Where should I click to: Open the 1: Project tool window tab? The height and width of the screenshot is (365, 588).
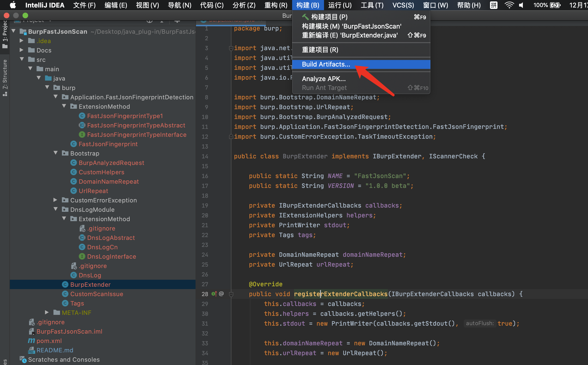coord(5,34)
